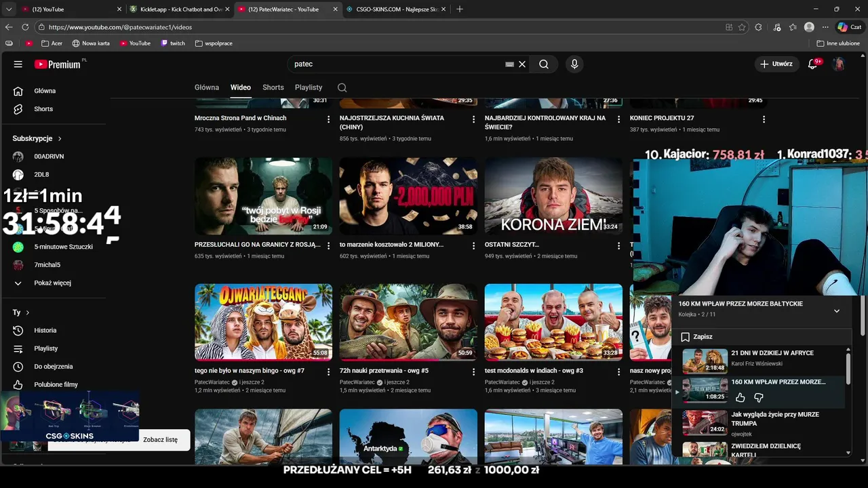Like the 160 KM WPŁAW queue item
Screen dimensions: 868x488
741,398
